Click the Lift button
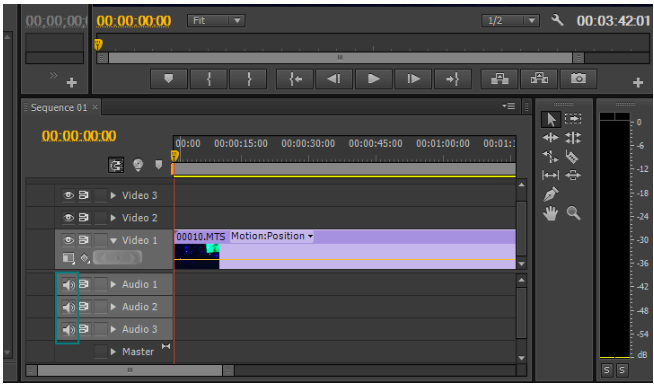654x384 pixels. pyautogui.click(x=499, y=79)
